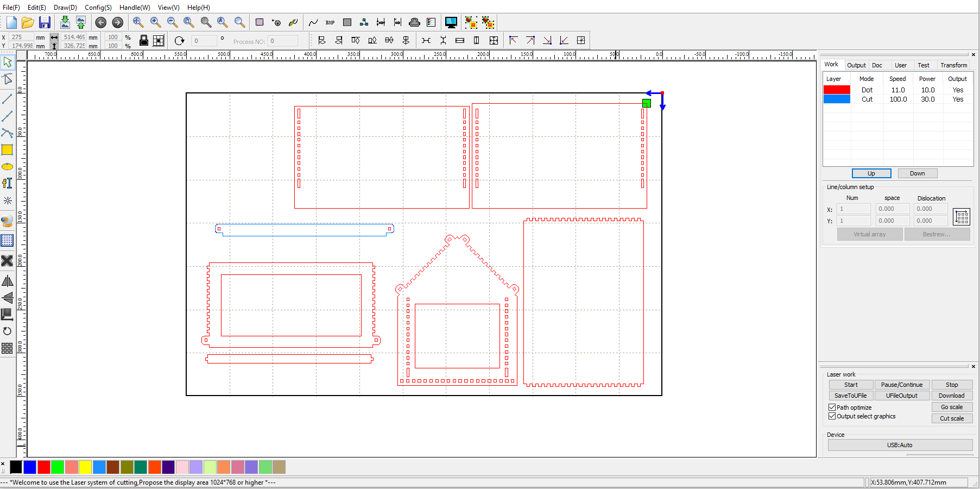Pick the yellow color swatch

[85, 467]
